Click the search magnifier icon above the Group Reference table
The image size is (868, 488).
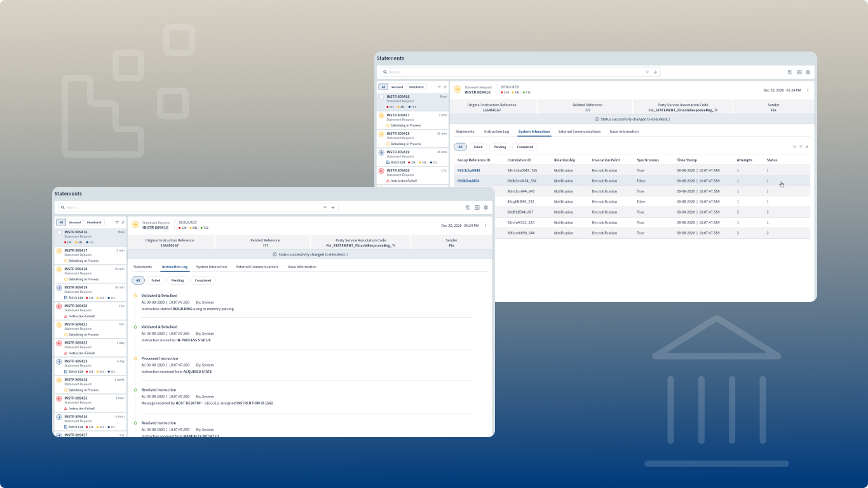[x=794, y=147]
